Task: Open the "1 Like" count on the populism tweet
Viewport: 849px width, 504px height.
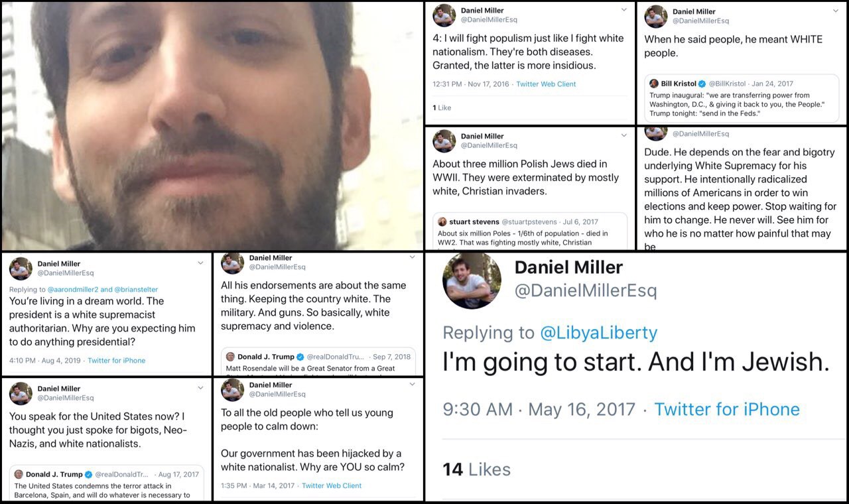Action: click(x=442, y=107)
